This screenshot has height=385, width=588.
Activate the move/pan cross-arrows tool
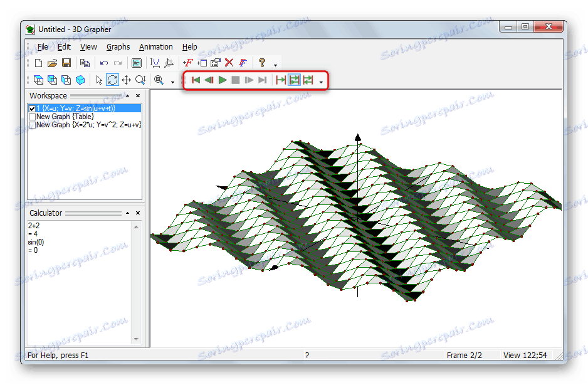point(127,80)
